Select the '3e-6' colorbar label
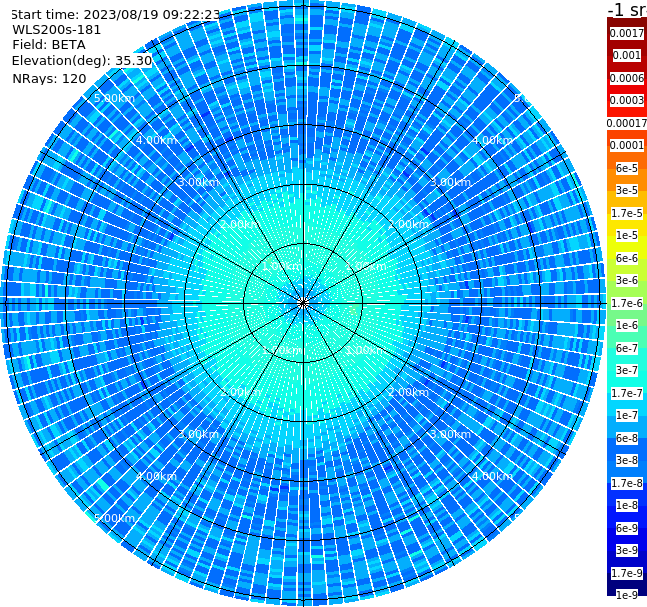The width and height of the screenshot is (647, 607). click(627, 280)
